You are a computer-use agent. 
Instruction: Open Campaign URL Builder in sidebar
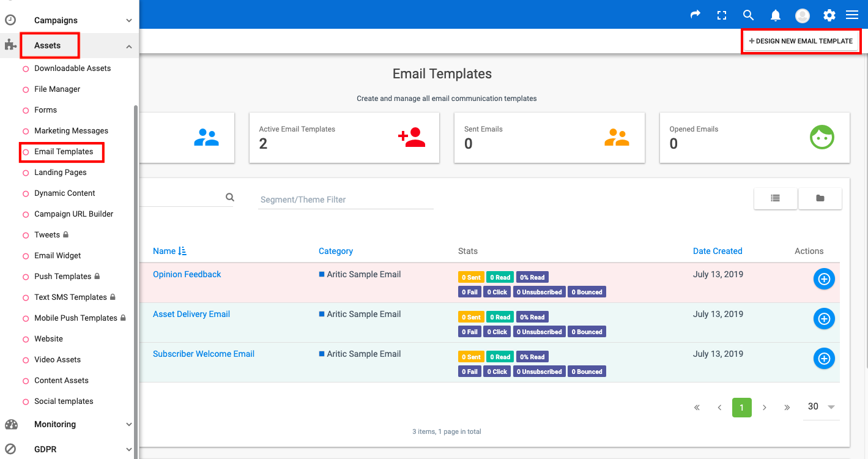coord(74,214)
